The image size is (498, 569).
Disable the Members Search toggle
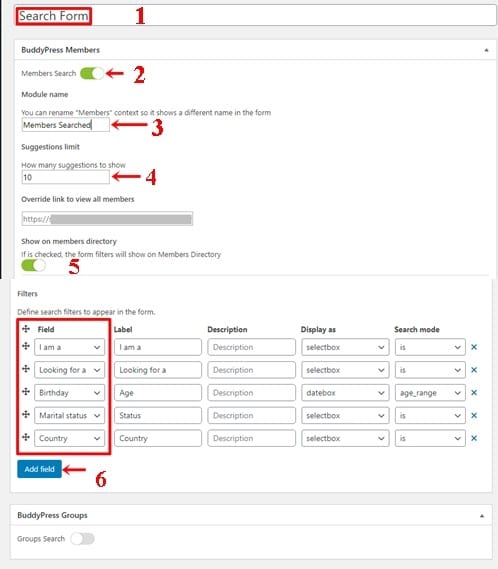point(92,73)
